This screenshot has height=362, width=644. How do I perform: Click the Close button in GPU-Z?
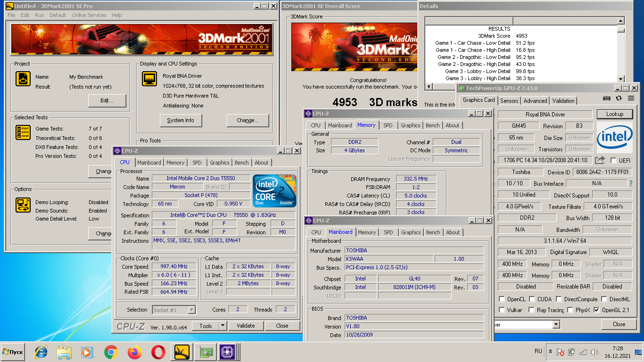619,324
